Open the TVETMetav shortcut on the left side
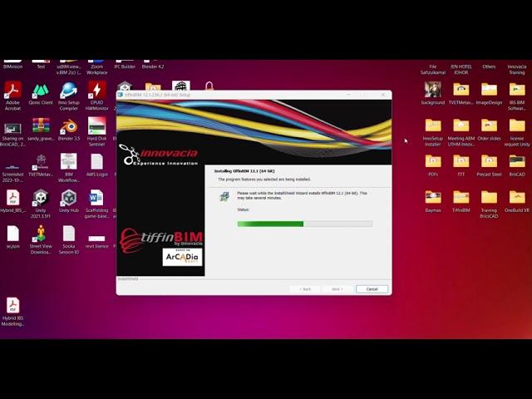This screenshot has width=532, height=399. 41,165
